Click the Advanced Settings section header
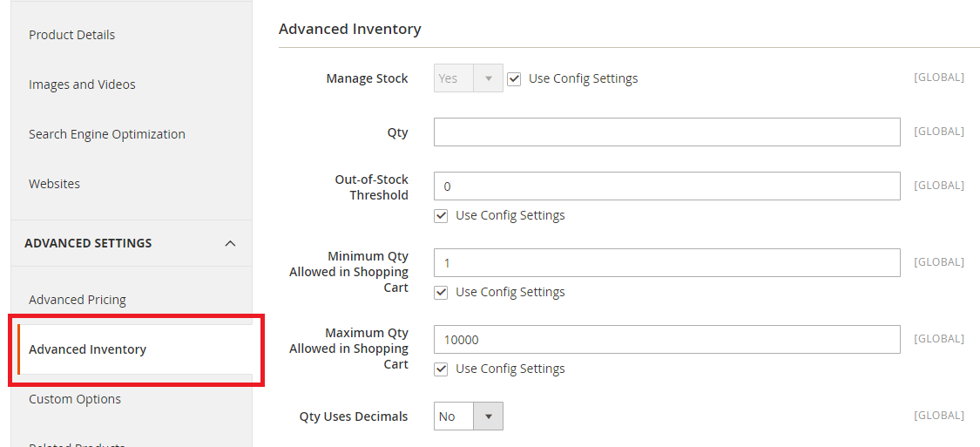The image size is (980, 447). [x=88, y=243]
